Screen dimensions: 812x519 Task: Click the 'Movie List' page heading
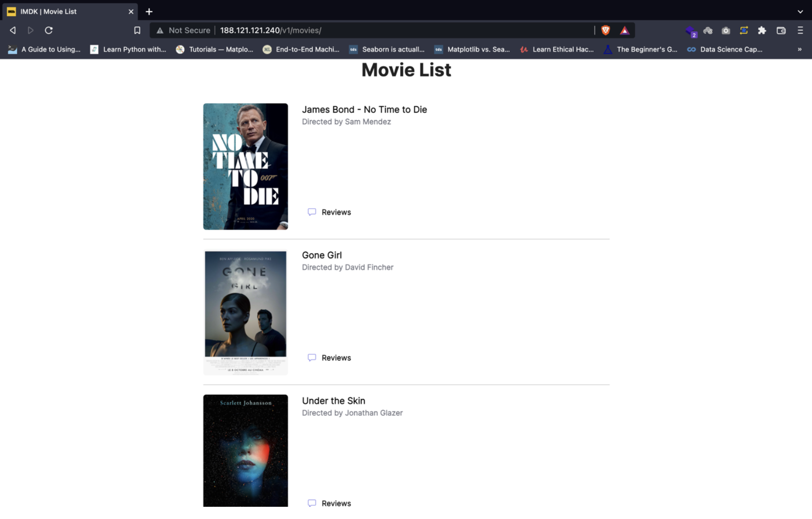[x=406, y=70]
